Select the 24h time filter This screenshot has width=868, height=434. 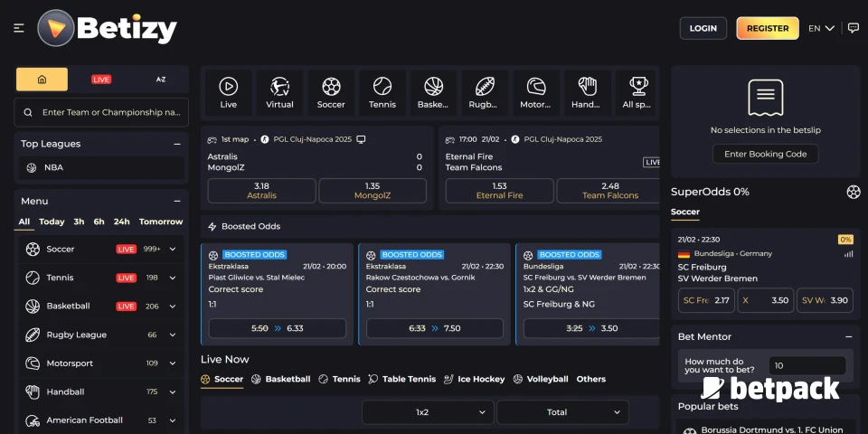tap(122, 222)
